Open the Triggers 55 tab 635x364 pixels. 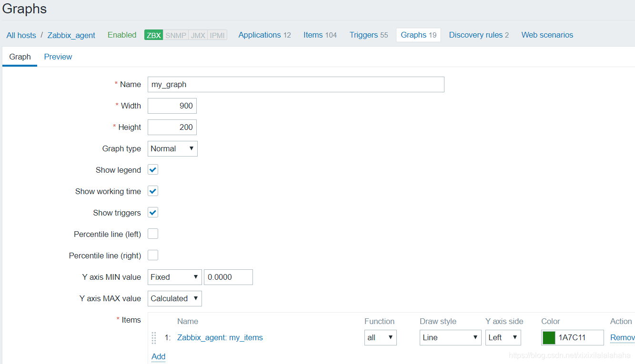tap(369, 35)
